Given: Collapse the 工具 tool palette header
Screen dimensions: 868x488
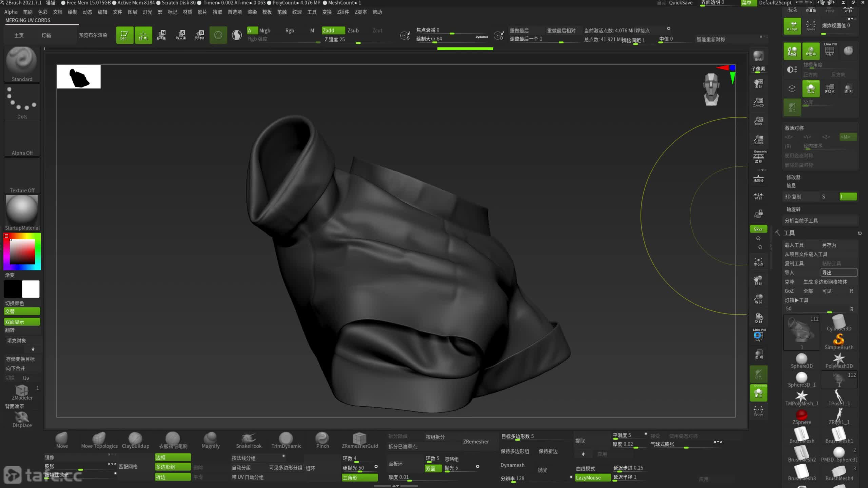Looking at the screenshot, I should point(789,233).
